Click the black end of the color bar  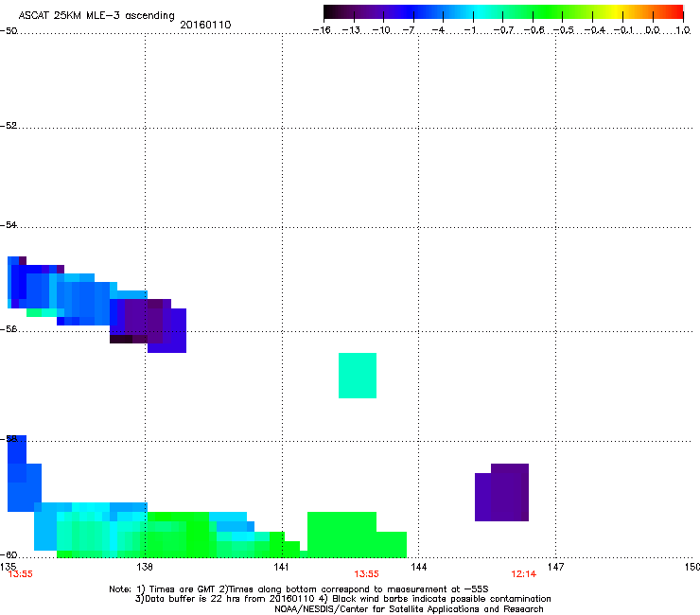[330, 11]
